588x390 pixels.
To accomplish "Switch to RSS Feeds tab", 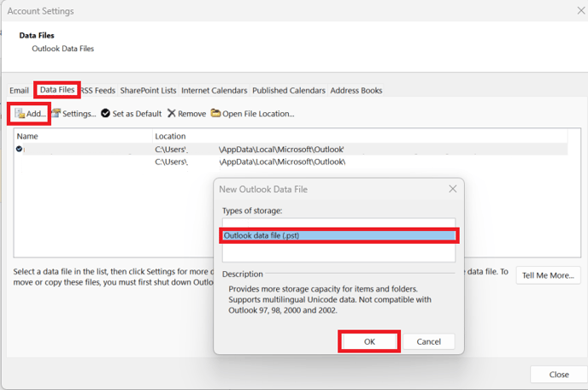I will click(x=98, y=91).
